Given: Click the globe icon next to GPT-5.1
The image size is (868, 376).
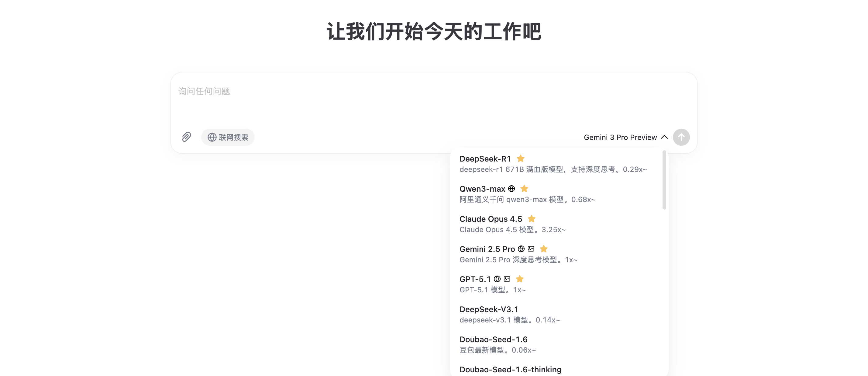Looking at the screenshot, I should tap(497, 279).
